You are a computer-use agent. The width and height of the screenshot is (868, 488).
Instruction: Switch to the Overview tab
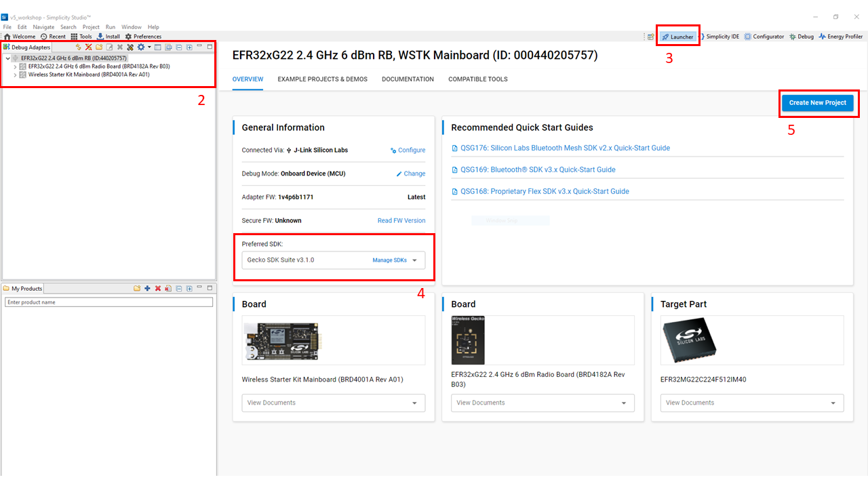coord(248,79)
